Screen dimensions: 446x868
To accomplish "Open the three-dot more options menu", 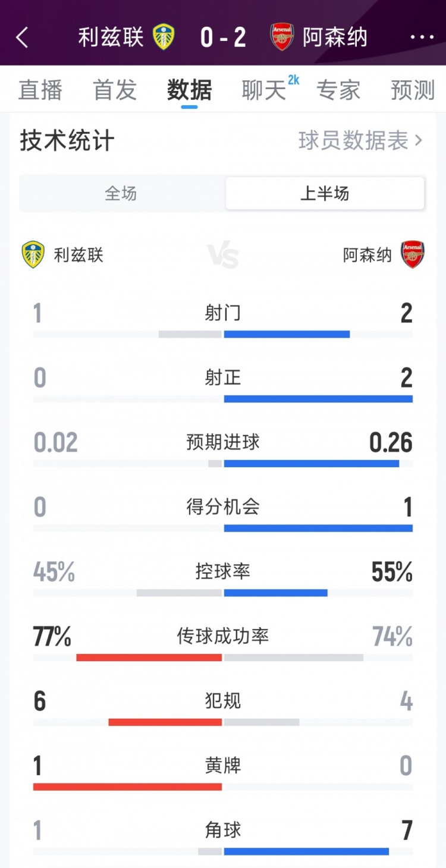I will tap(422, 37).
